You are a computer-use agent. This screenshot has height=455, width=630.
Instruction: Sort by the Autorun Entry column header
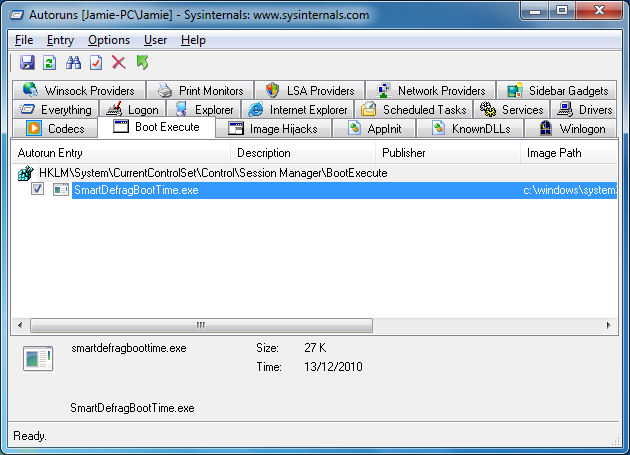[x=121, y=153]
